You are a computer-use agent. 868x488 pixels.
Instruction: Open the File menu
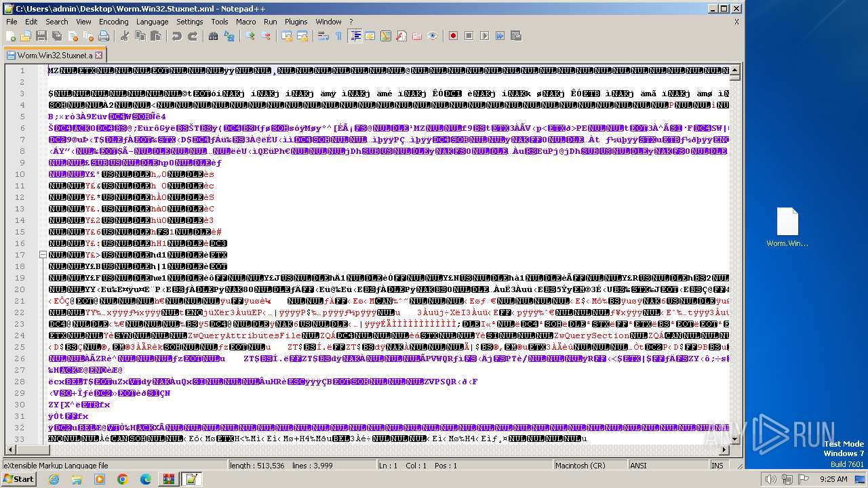[12, 22]
